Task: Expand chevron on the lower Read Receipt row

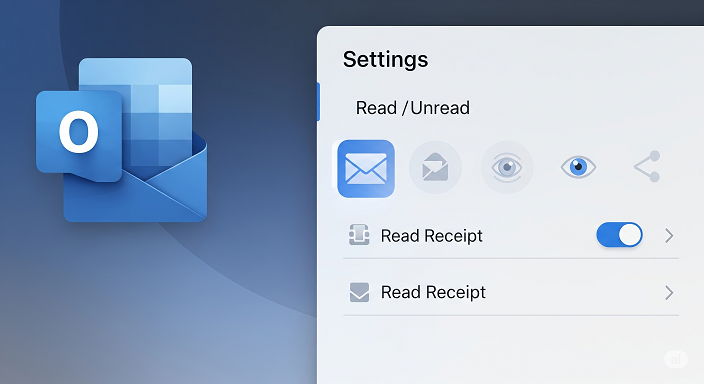Action: point(669,292)
